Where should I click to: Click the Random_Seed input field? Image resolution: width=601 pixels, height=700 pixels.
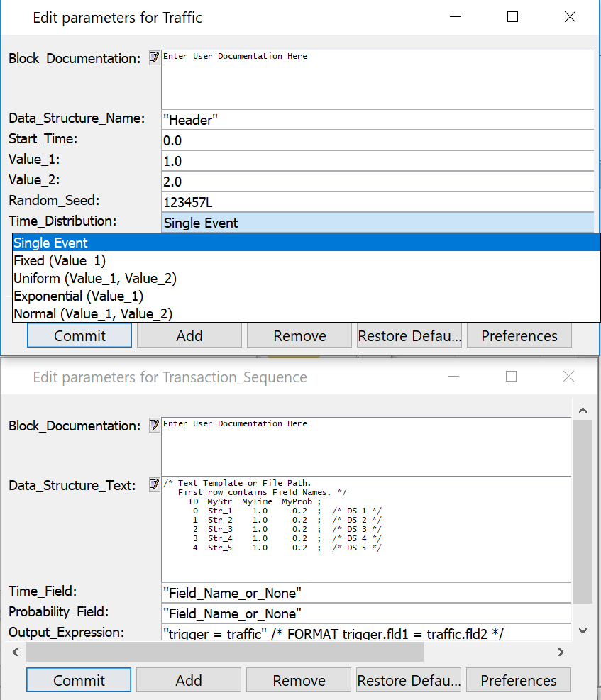[x=377, y=202]
